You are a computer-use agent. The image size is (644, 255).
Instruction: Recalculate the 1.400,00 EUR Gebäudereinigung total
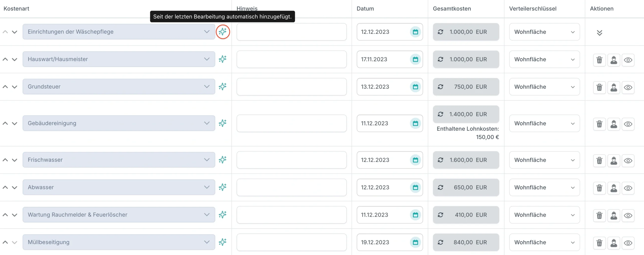[440, 114]
